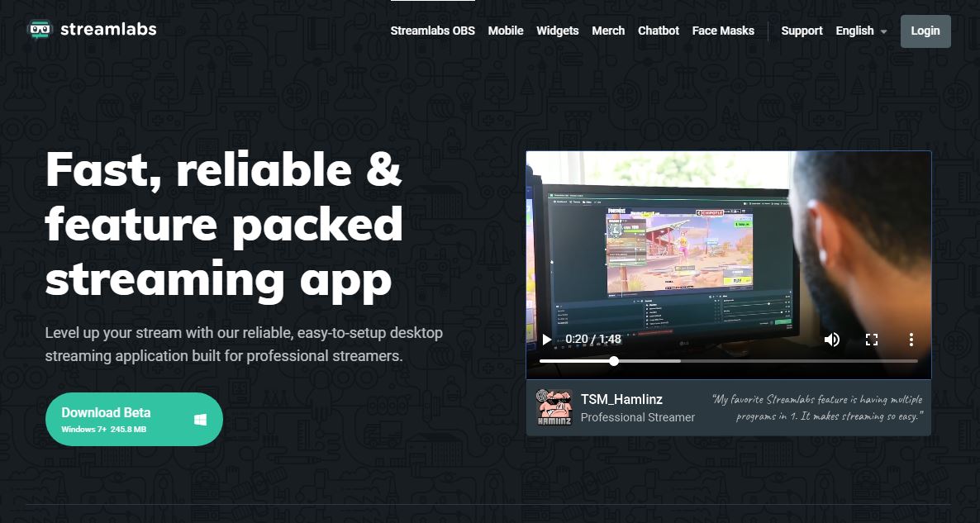Open the video more options menu

pyautogui.click(x=911, y=340)
